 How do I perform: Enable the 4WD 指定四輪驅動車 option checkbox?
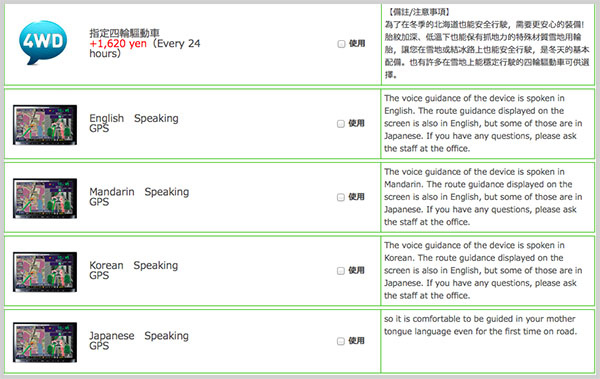tap(341, 44)
